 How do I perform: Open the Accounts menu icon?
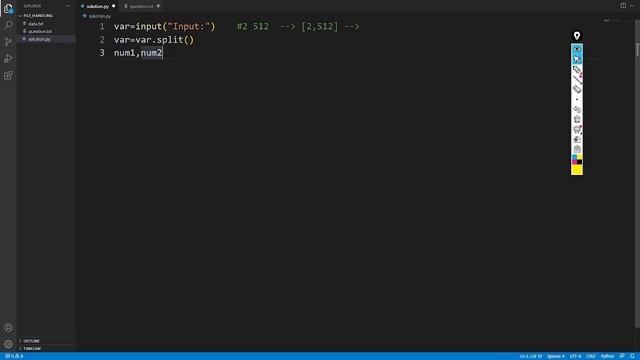tap(8, 327)
